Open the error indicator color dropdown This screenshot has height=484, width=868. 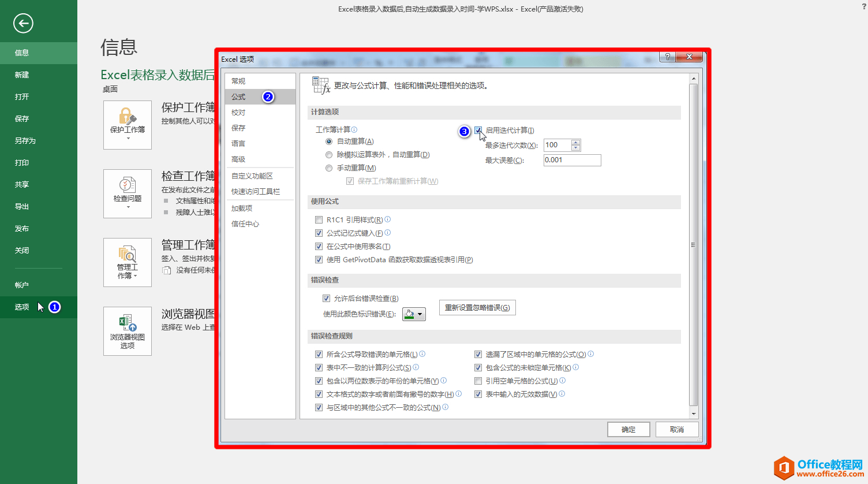click(414, 314)
